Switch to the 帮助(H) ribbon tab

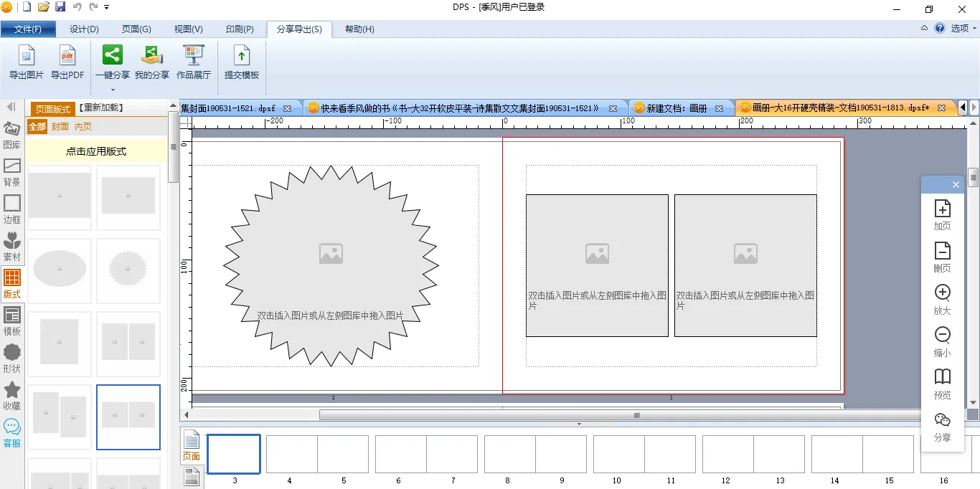click(359, 29)
